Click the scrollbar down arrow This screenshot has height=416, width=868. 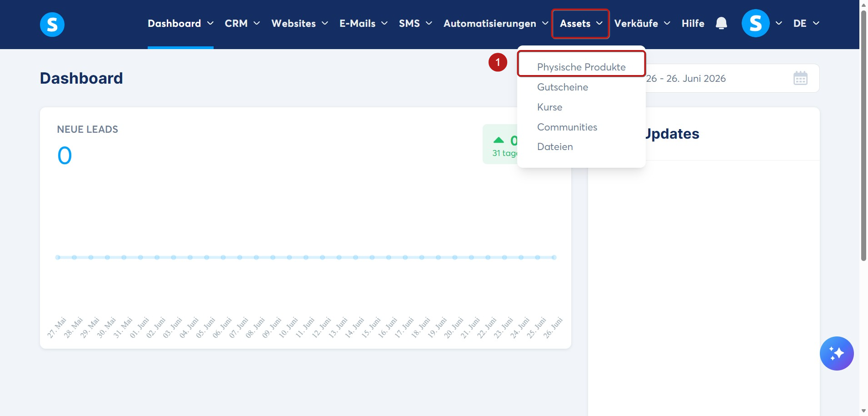[x=863, y=411]
